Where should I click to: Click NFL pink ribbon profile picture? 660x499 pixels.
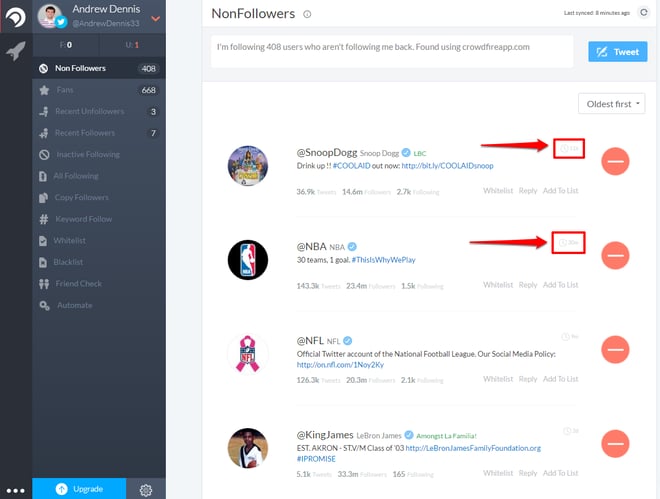click(248, 353)
